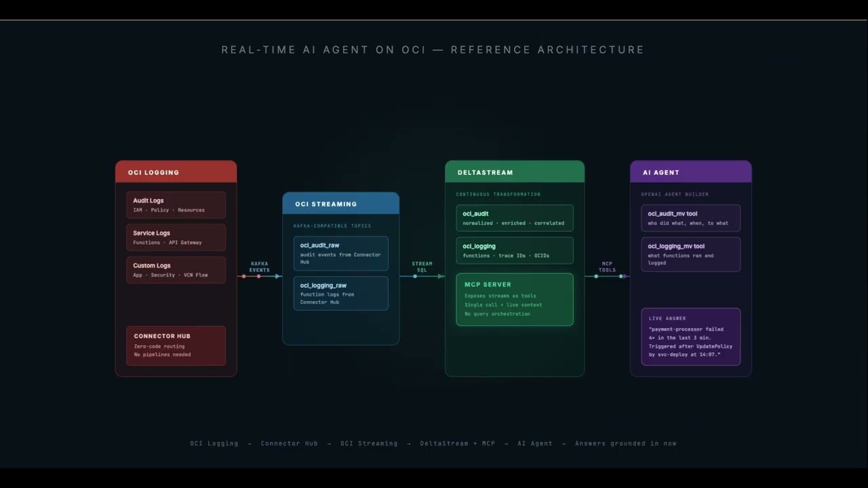
Task: Click the AI AGENT panel header
Action: tap(690, 171)
